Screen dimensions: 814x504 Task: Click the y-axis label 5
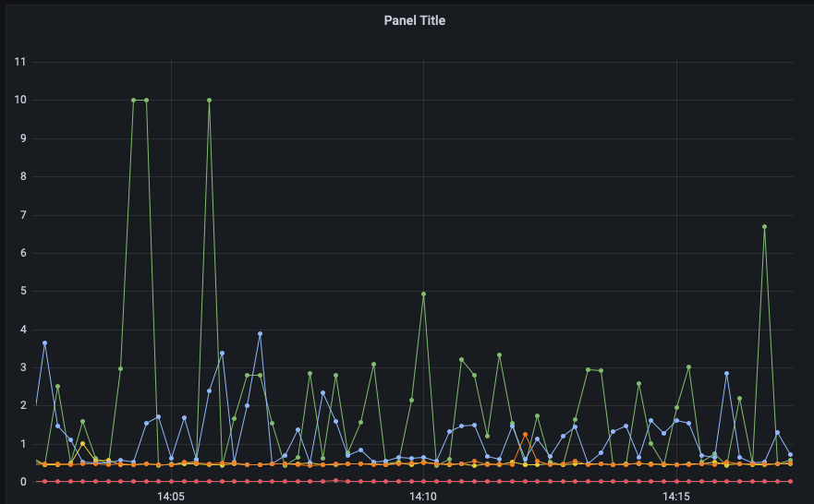23,291
